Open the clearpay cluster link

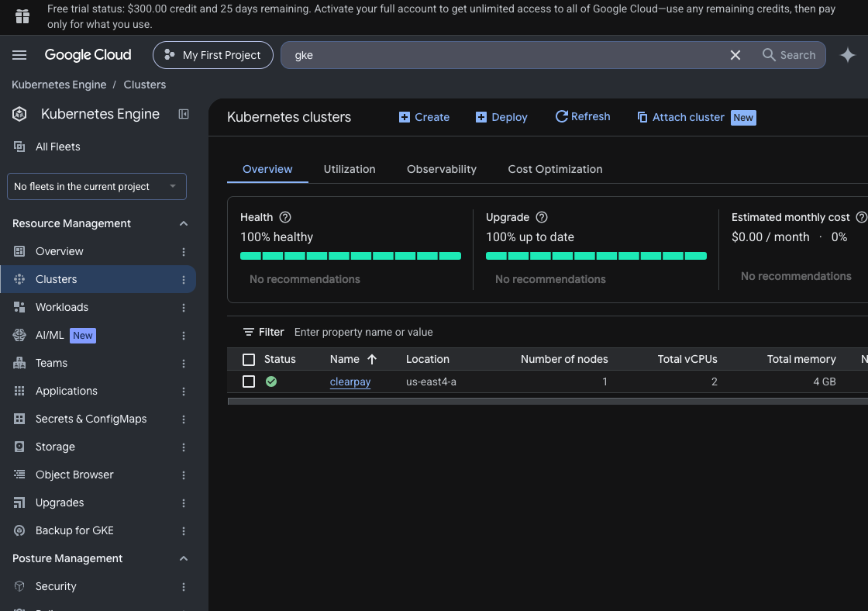(350, 381)
